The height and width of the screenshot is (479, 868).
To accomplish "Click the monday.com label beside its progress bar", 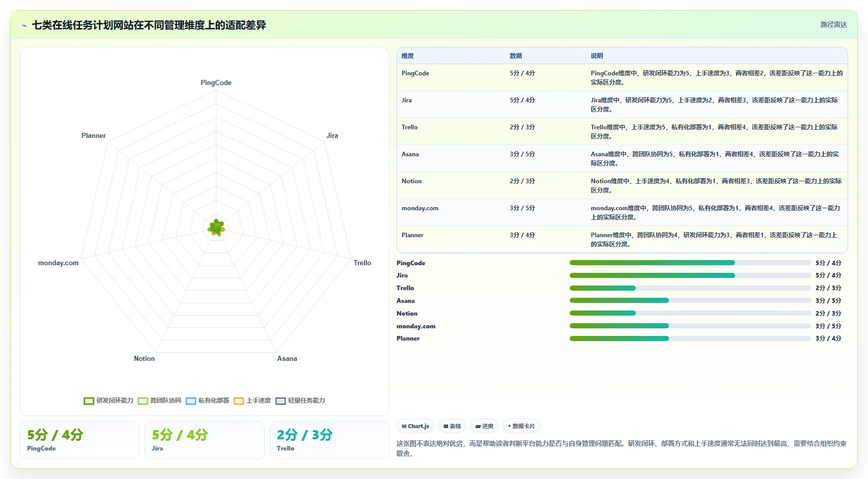I will point(416,326).
